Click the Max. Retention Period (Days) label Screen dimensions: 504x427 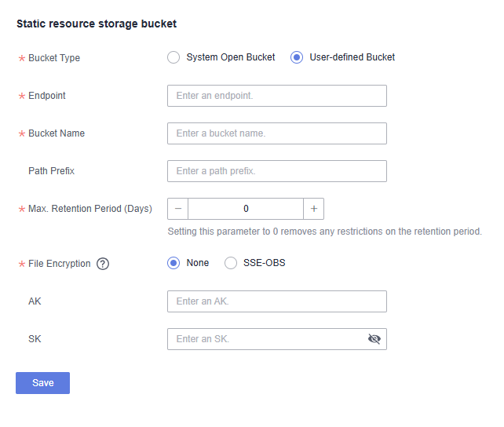89,209
